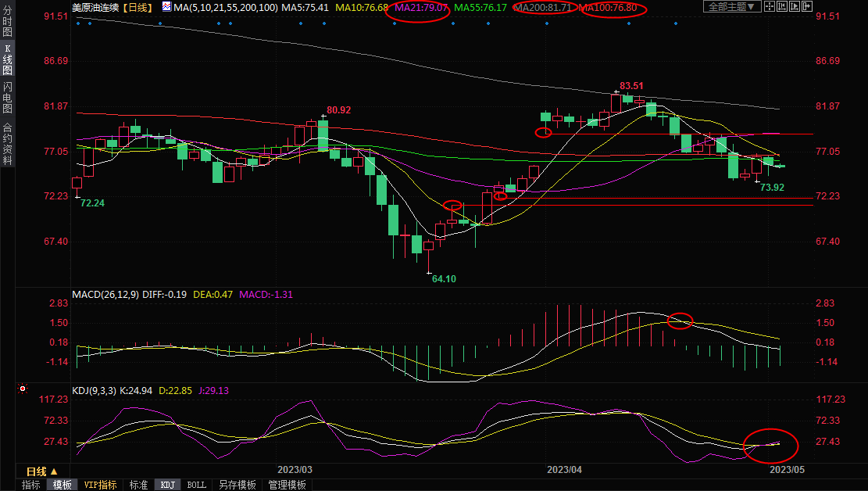Click the orange triangle next to 日线
The width and height of the screenshot is (868, 491).
tap(54, 471)
